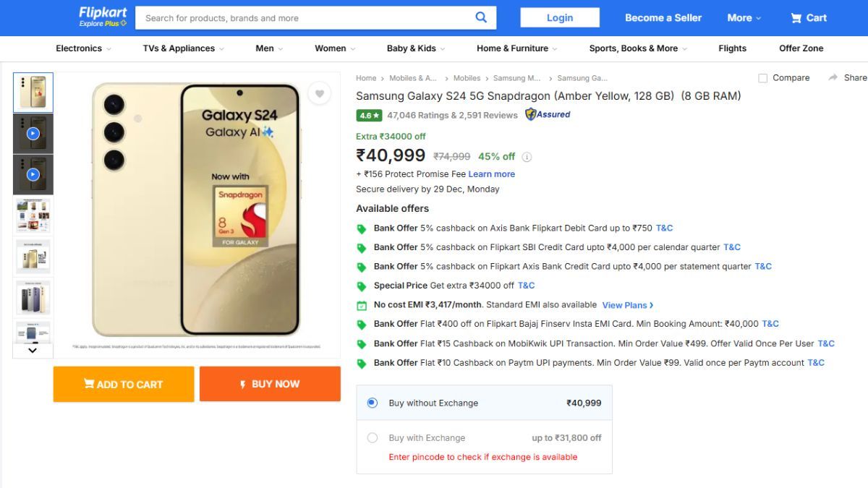Add product to wishlist with heart icon
Image resolution: width=868 pixels, height=488 pixels.
point(319,93)
